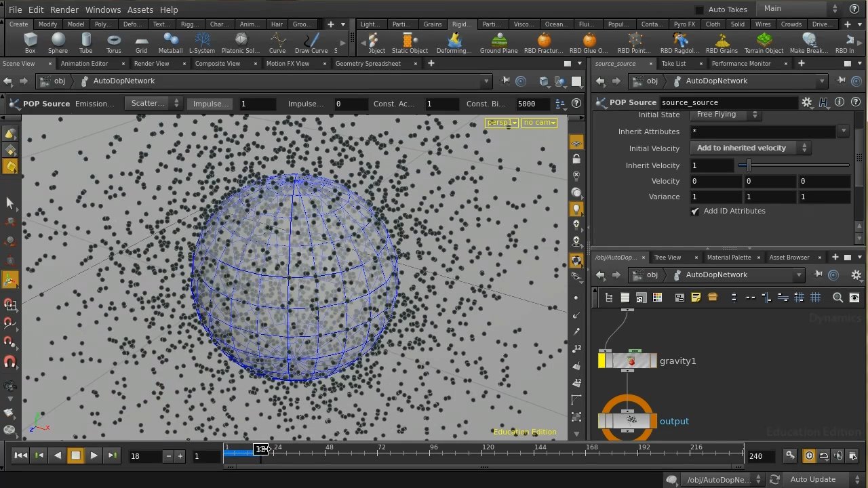868x488 pixels.
Task: Expand the Free Flying Initial State dropdown
Action: pyautogui.click(x=726, y=114)
